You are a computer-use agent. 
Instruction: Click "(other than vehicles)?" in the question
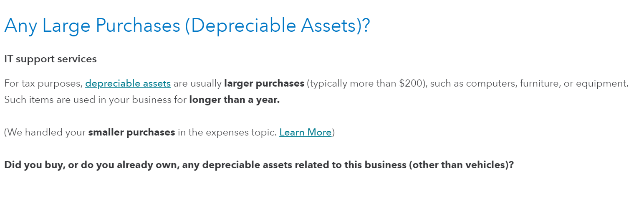[x=461, y=165]
